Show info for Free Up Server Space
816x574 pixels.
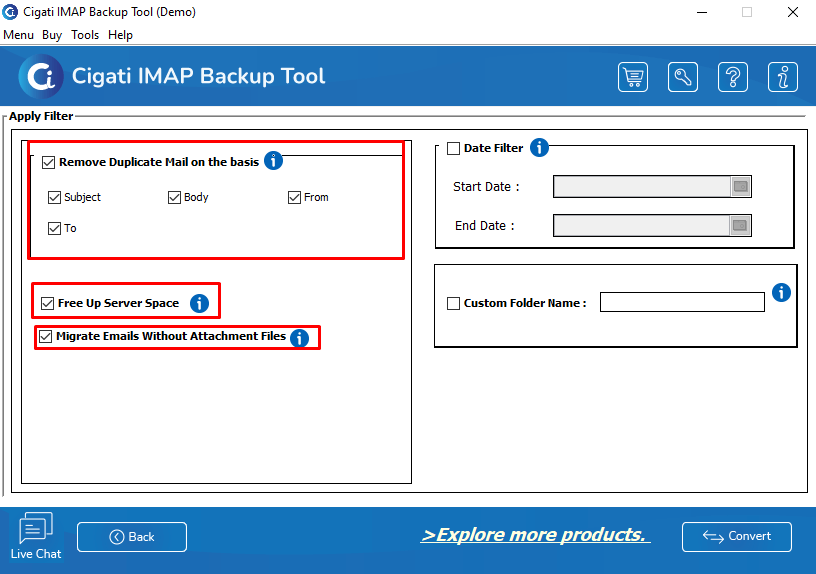(199, 303)
